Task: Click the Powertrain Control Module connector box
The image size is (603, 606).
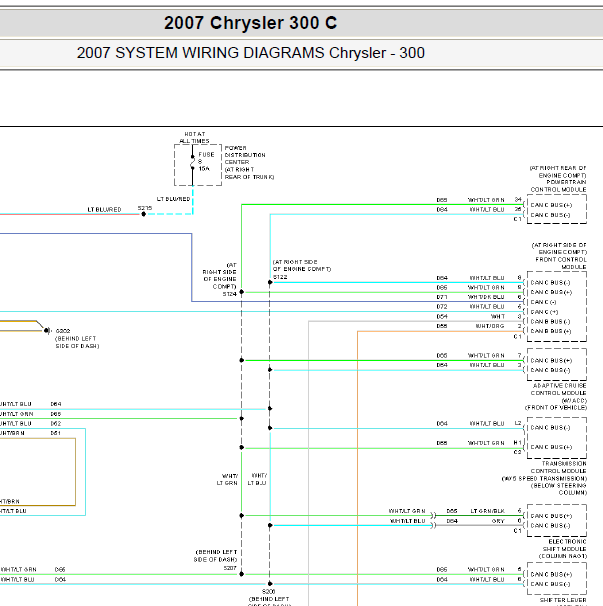Action: (557, 209)
